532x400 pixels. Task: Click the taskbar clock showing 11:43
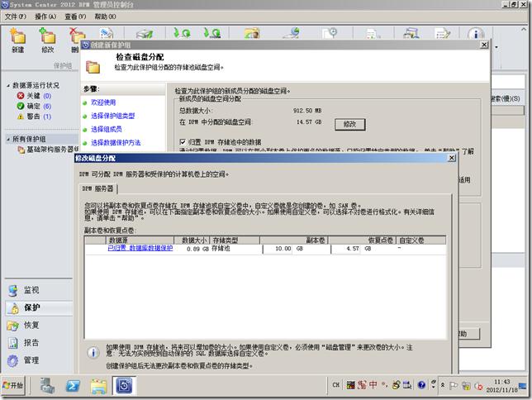[501, 386]
